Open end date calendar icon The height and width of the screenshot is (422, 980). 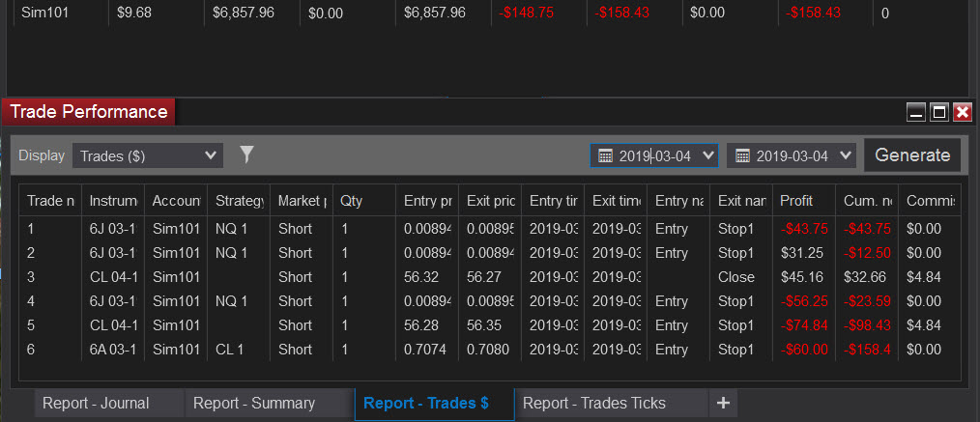click(x=742, y=156)
